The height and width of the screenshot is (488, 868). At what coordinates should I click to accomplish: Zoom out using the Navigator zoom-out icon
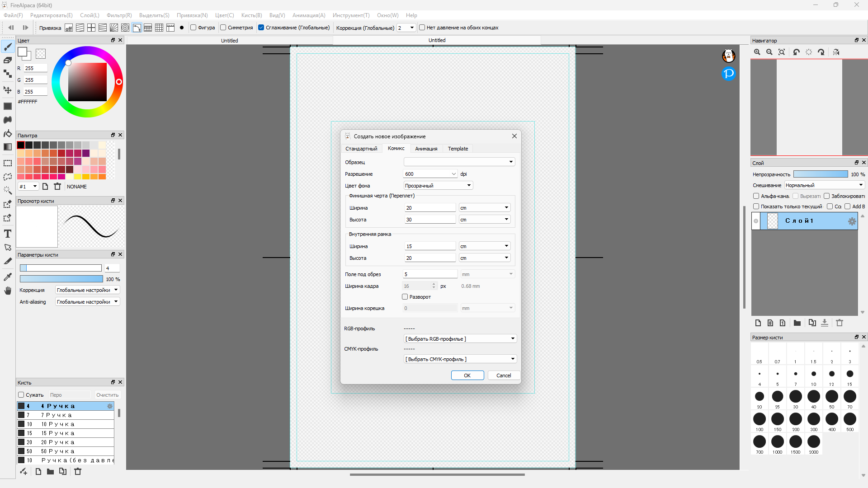coord(769,52)
